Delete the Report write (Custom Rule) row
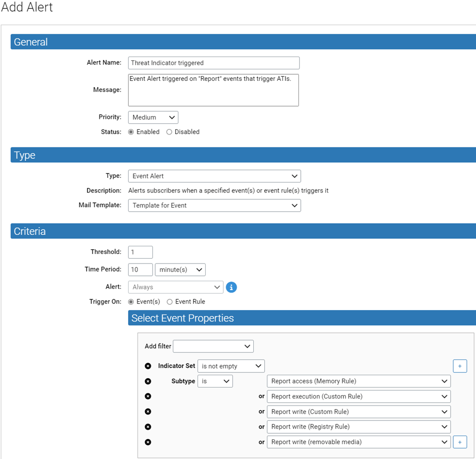Viewport: 476px width, 459px height. tap(148, 411)
